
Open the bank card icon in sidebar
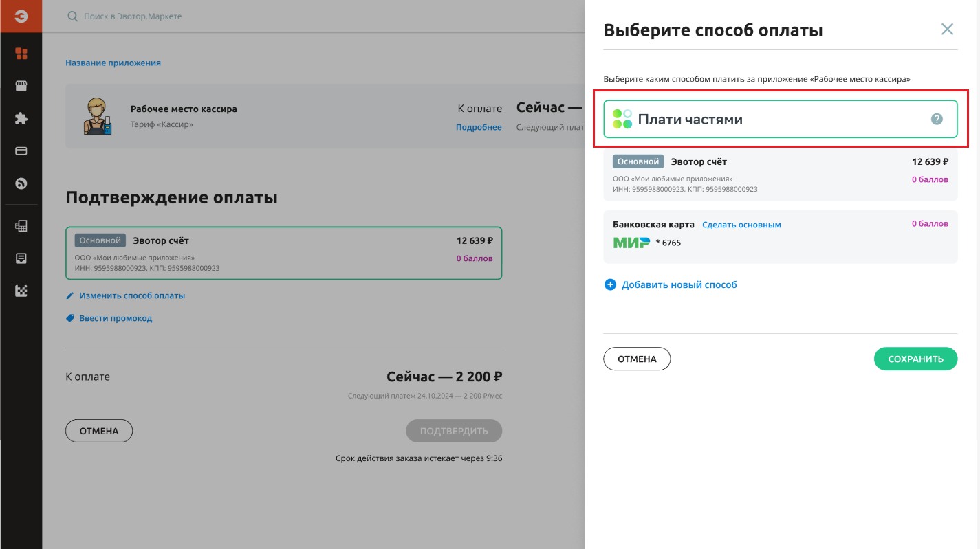[x=21, y=151]
